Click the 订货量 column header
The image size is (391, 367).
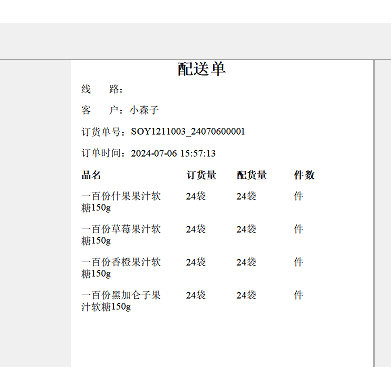pos(201,175)
